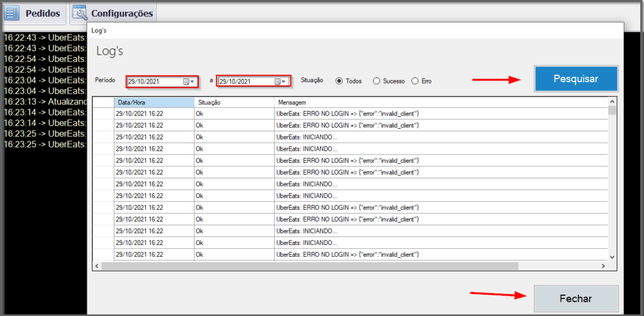Click the Configurações wrench icon
Screen dimensions: 644x316
(x=80, y=13)
